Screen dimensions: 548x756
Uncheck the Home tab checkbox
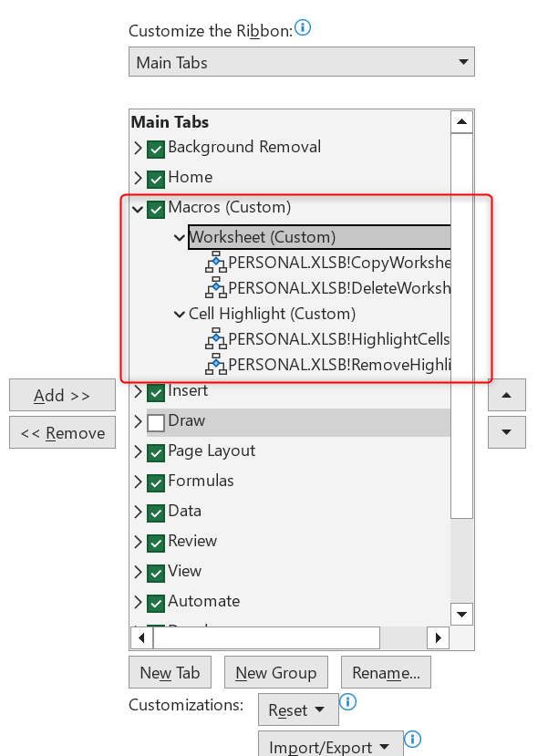pyautogui.click(x=156, y=180)
